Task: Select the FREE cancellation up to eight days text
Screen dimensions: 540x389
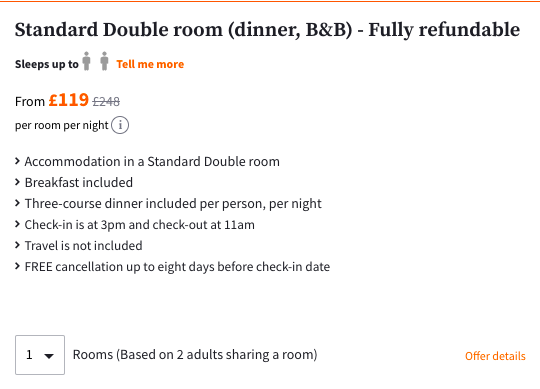Action: pyautogui.click(x=177, y=266)
